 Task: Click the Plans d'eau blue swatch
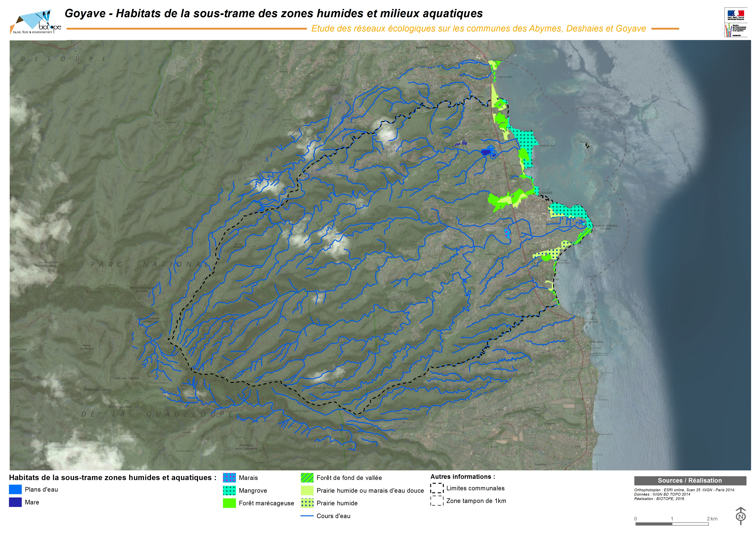click(15, 490)
